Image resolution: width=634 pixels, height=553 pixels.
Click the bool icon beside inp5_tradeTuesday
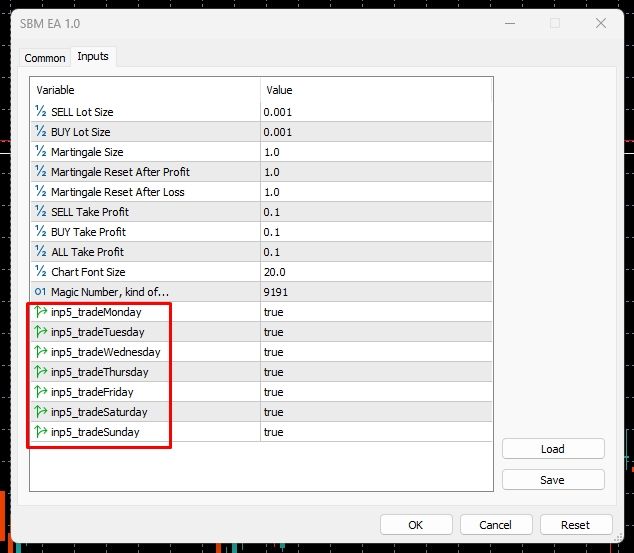[40, 331]
